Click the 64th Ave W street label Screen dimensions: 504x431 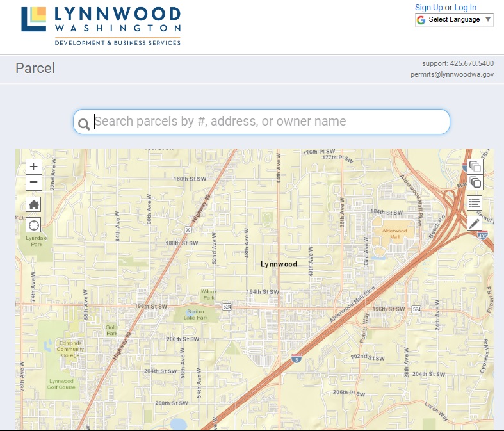coord(117,226)
